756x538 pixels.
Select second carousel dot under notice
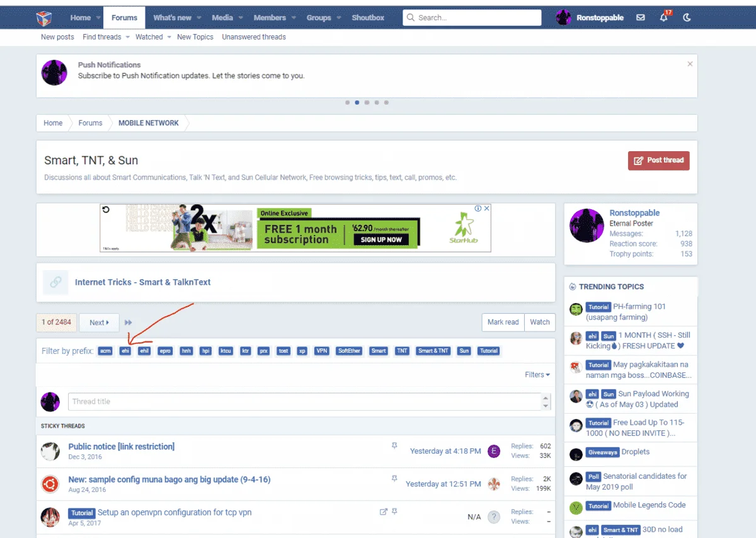click(357, 102)
